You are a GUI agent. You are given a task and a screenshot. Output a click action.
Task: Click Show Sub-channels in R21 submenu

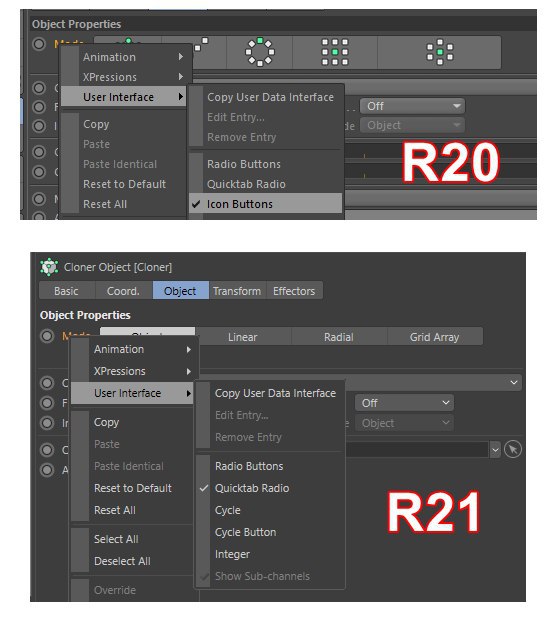tap(270, 576)
